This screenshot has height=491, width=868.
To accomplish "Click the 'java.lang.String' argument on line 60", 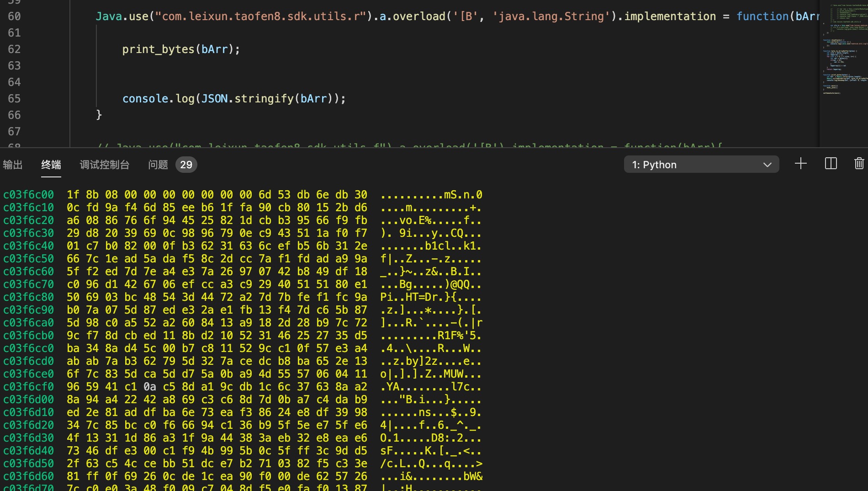I will coord(551,16).
